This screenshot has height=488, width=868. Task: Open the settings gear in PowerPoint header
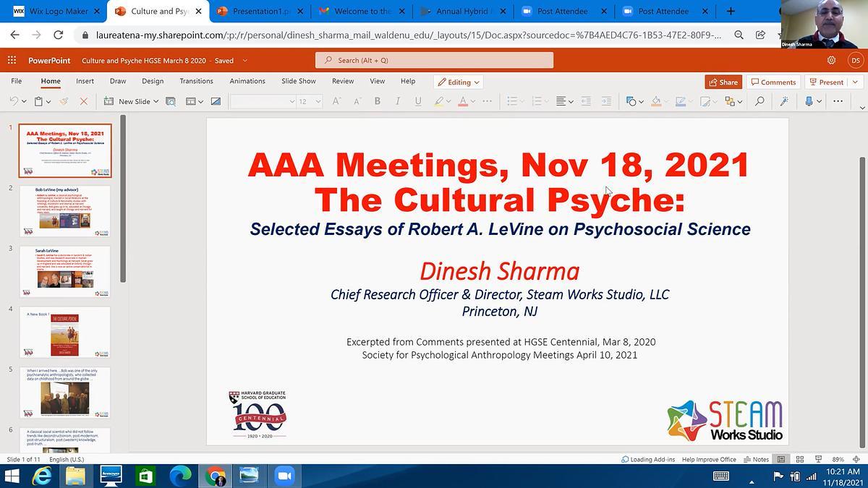click(831, 61)
